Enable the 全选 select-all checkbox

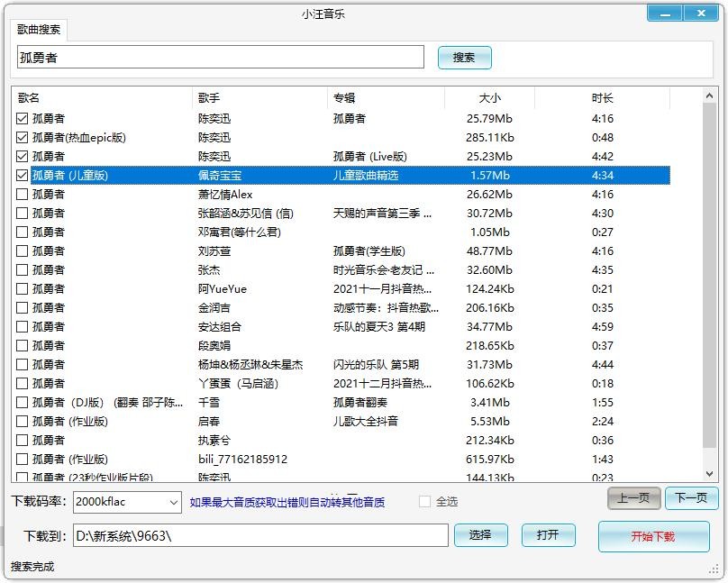click(x=424, y=502)
